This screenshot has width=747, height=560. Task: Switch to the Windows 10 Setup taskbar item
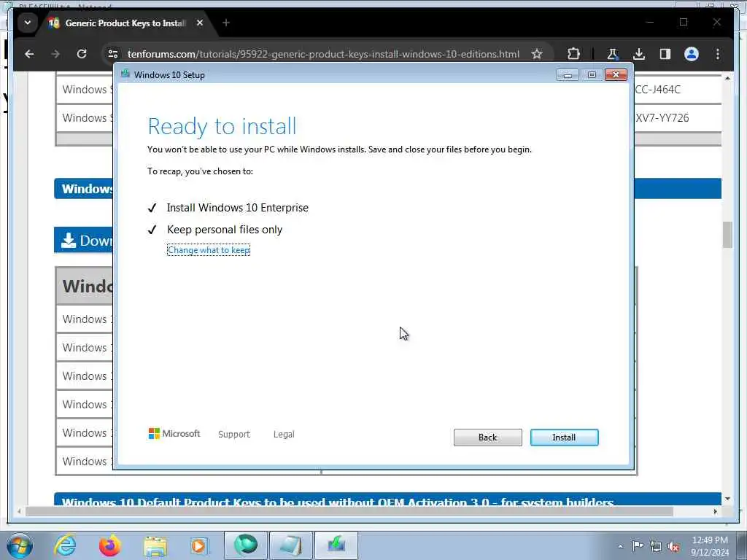point(336,545)
